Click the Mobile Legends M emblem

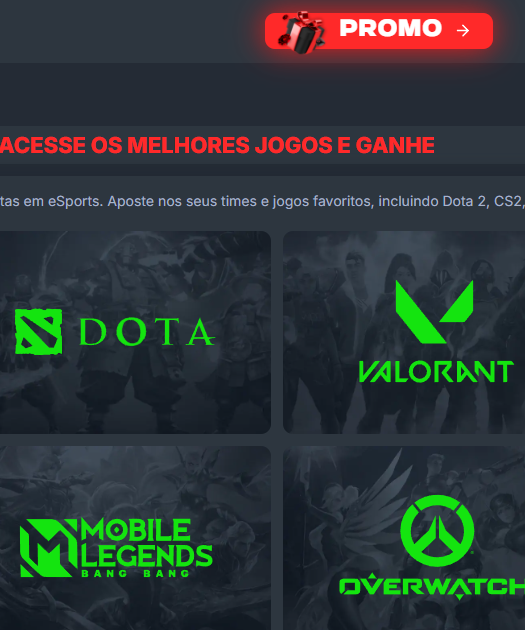[x=48, y=548]
